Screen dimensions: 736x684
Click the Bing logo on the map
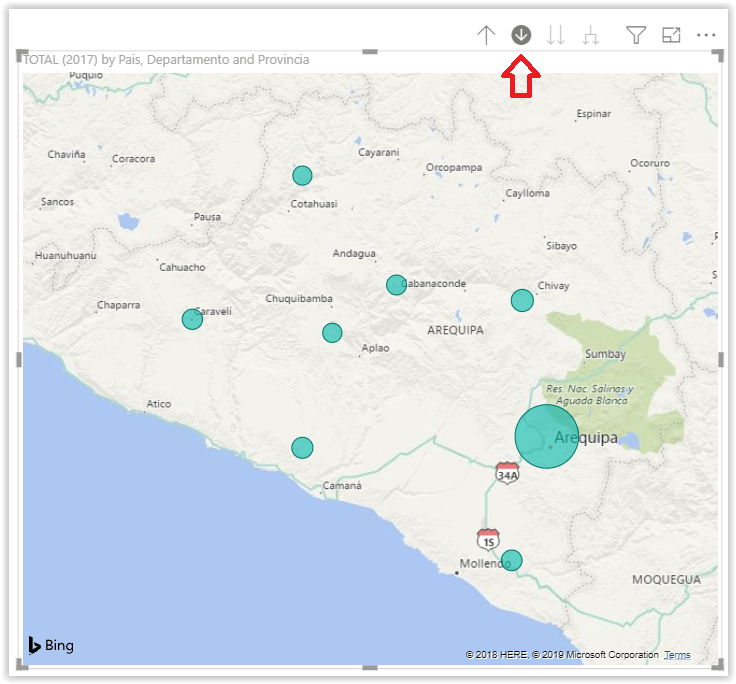tap(50, 645)
